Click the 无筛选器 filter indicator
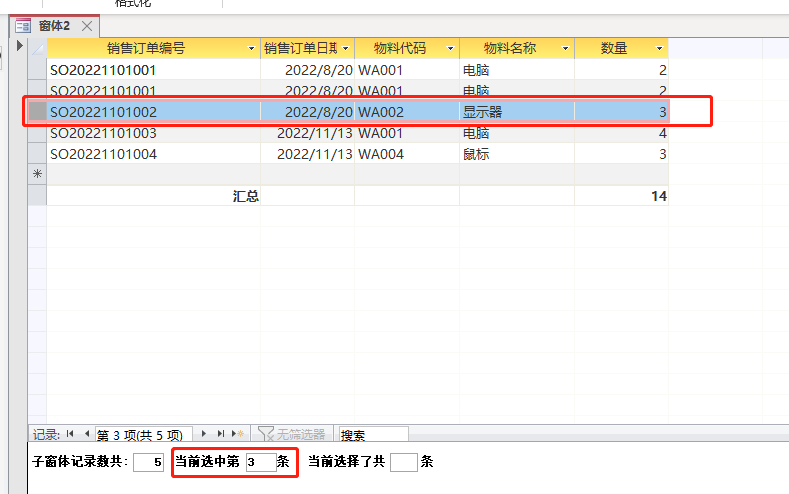Viewport: 789px width, 494px height. (292, 434)
